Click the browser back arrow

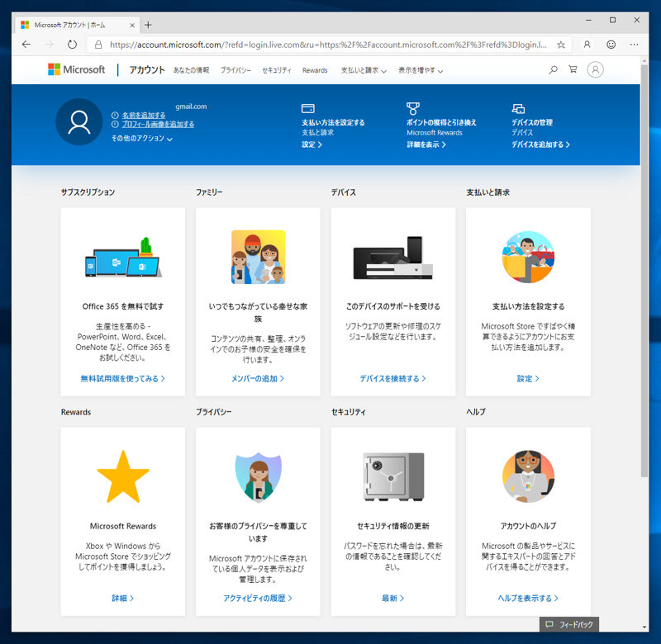26,45
